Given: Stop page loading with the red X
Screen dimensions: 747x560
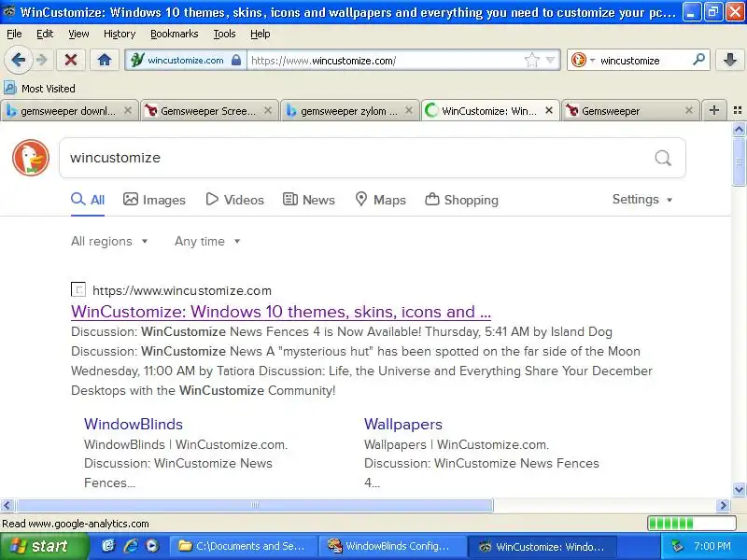Looking at the screenshot, I should pyautogui.click(x=71, y=60).
